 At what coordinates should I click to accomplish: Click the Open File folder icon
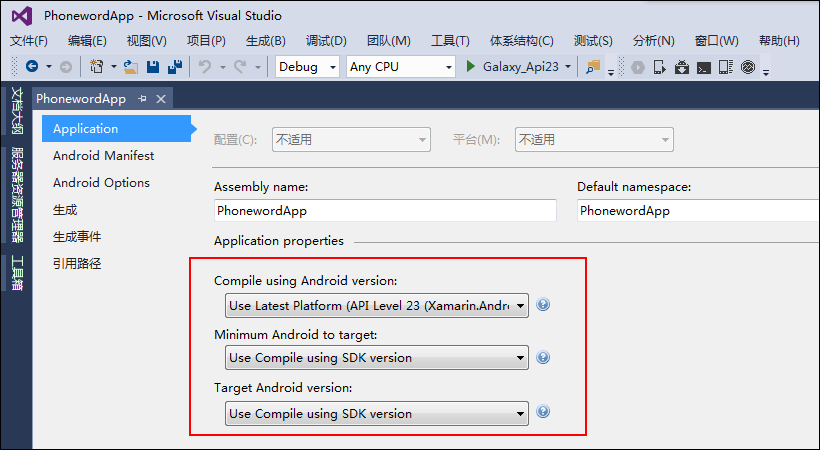[130, 67]
